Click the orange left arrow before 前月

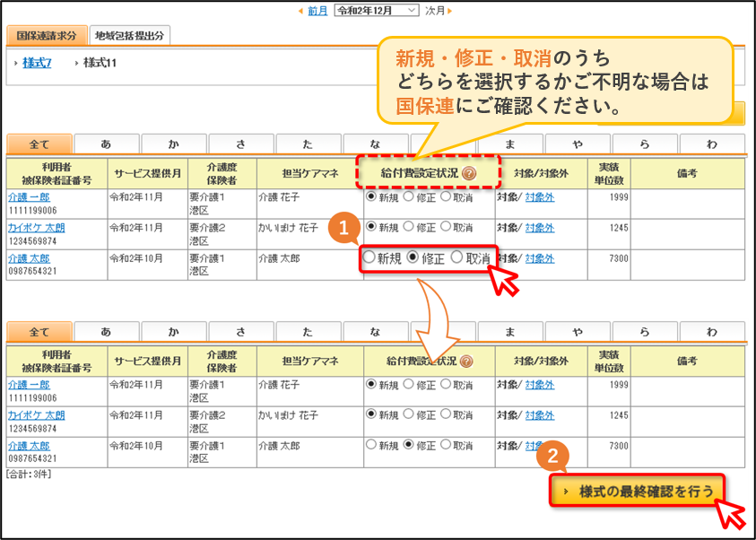point(300,11)
